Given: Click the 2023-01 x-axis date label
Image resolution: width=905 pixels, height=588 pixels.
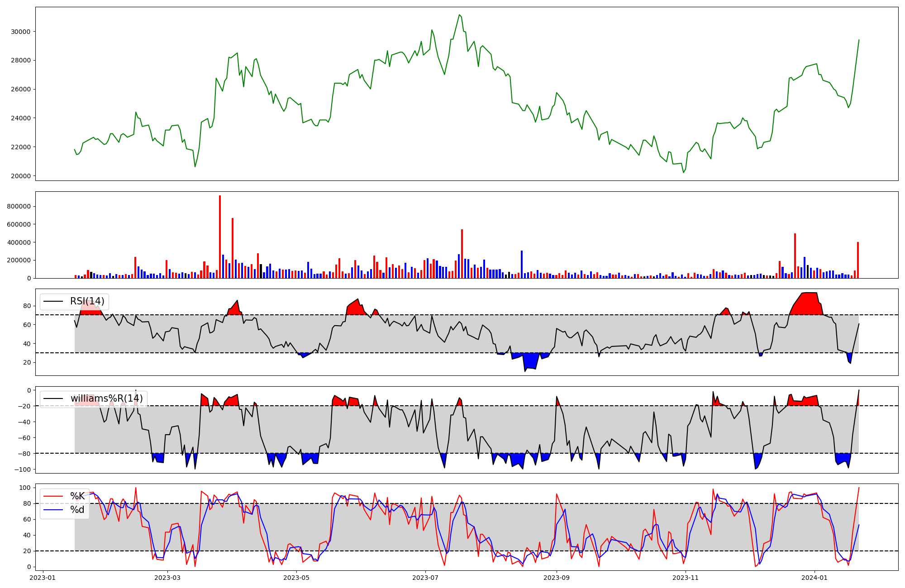Looking at the screenshot, I should 43,577.
